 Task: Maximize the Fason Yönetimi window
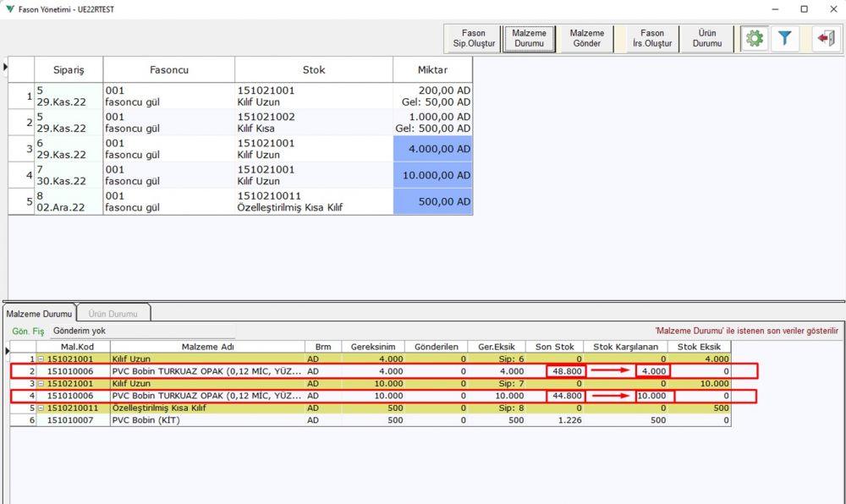804,8
